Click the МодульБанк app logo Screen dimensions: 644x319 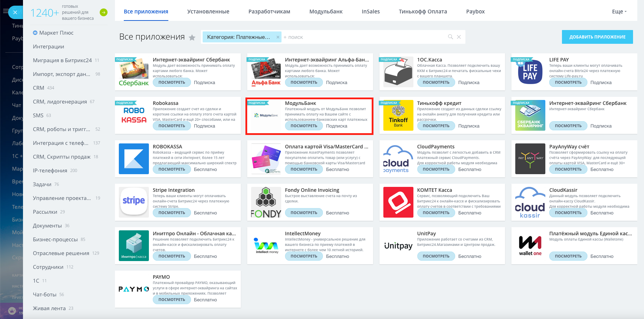266,116
